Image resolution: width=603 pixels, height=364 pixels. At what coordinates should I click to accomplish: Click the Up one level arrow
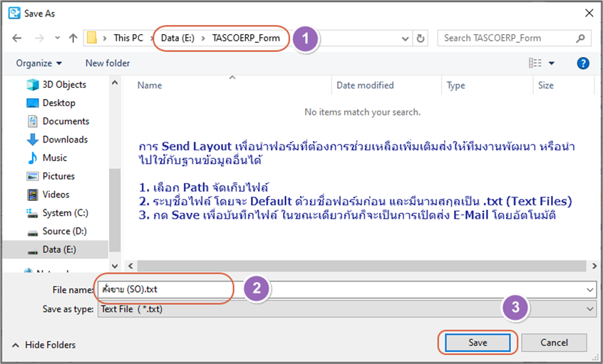pos(73,38)
